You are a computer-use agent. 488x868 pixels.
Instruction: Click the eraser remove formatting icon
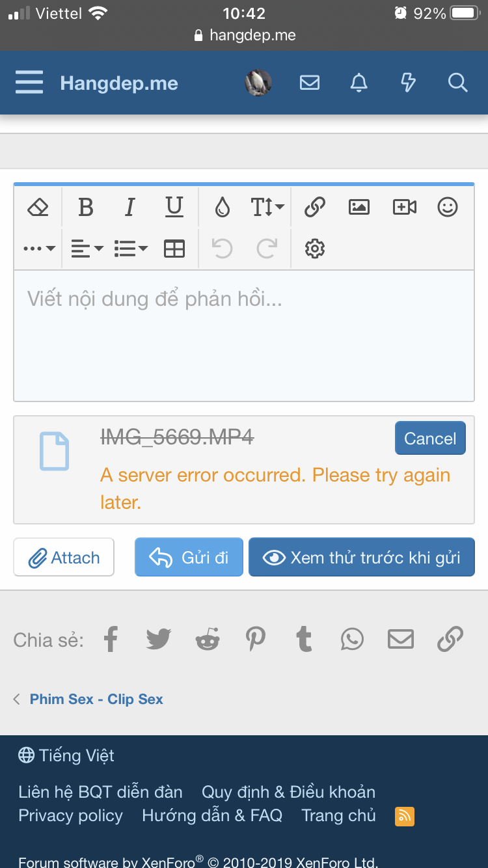tap(38, 208)
